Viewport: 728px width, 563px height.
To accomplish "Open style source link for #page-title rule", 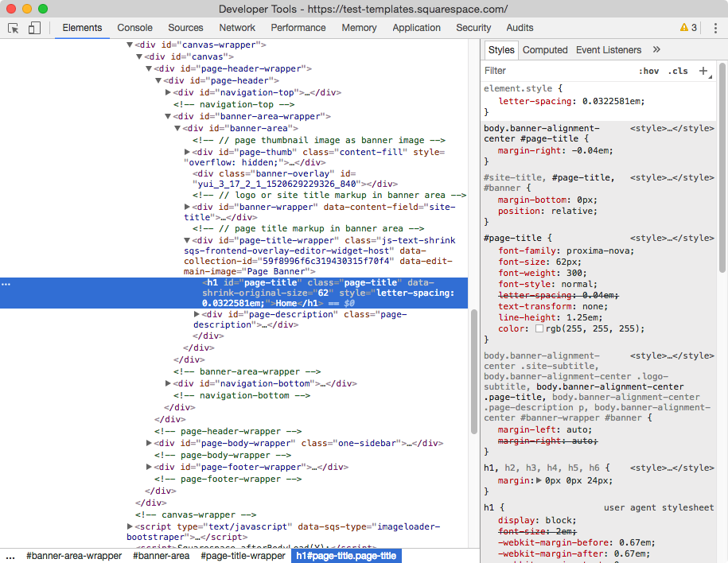I will coord(672,238).
